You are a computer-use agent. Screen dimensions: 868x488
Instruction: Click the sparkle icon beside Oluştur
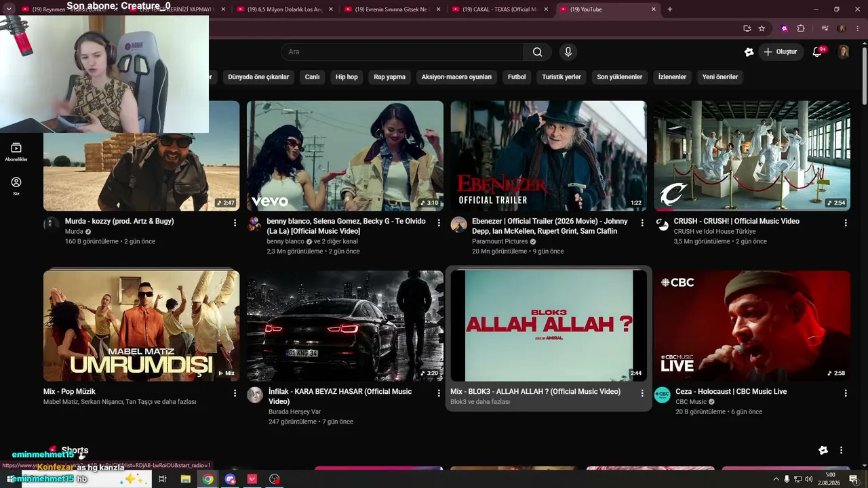pyautogui.click(x=749, y=52)
